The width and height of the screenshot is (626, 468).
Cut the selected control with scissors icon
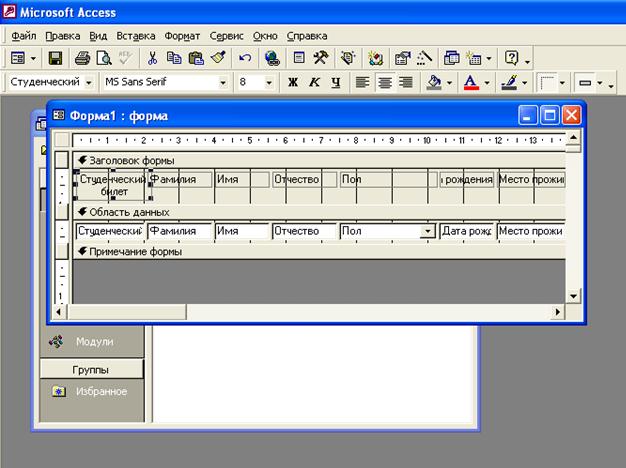point(152,58)
